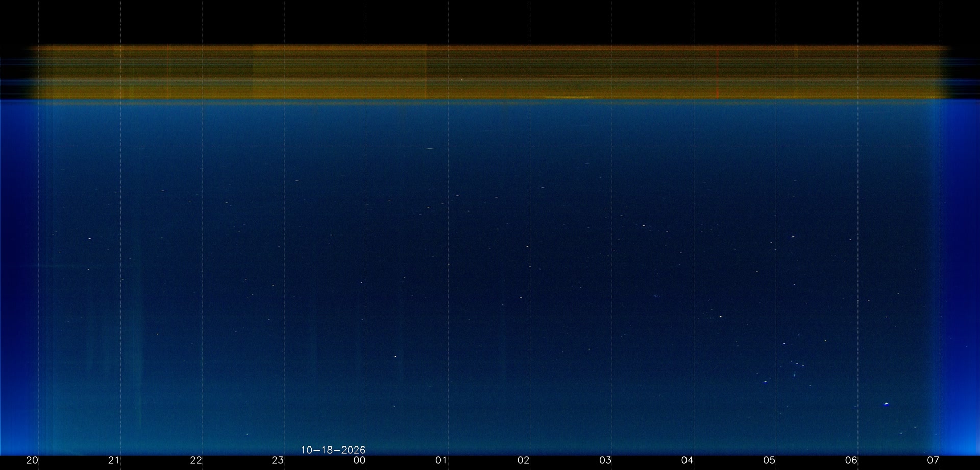This screenshot has height=470, width=980.
Task: Click hour label 06 on time axis
Action: (851, 460)
